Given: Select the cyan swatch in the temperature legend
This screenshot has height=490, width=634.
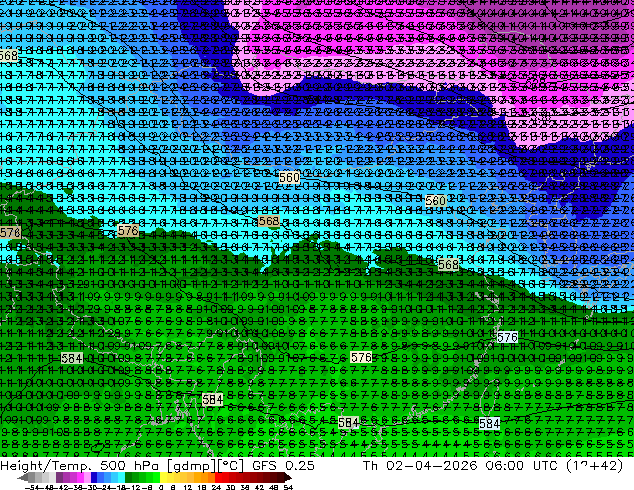Looking at the screenshot, I should tap(121, 477).
